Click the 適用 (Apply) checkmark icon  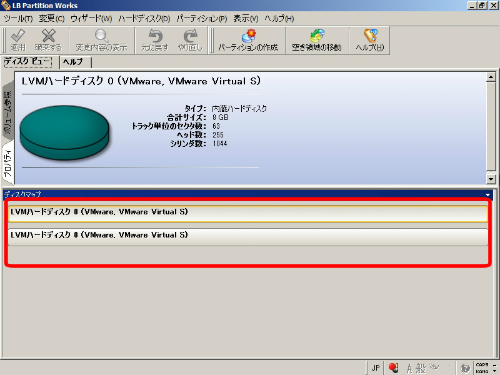(18, 36)
